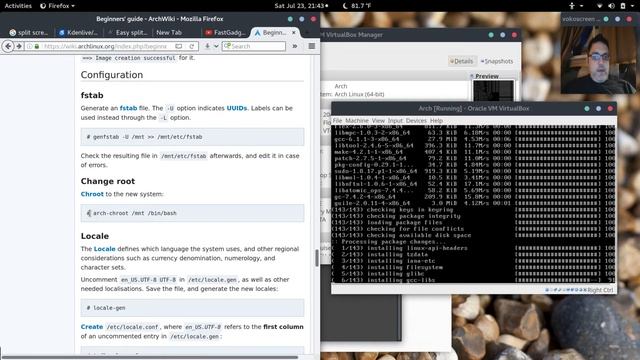Click the network icon in top bar

pyautogui.click(x=599, y=6)
